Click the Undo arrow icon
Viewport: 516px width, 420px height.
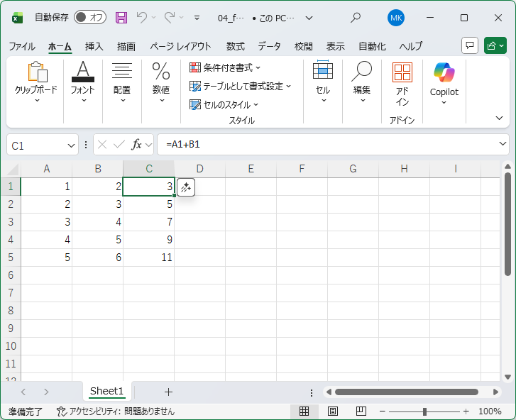pyautogui.click(x=142, y=18)
